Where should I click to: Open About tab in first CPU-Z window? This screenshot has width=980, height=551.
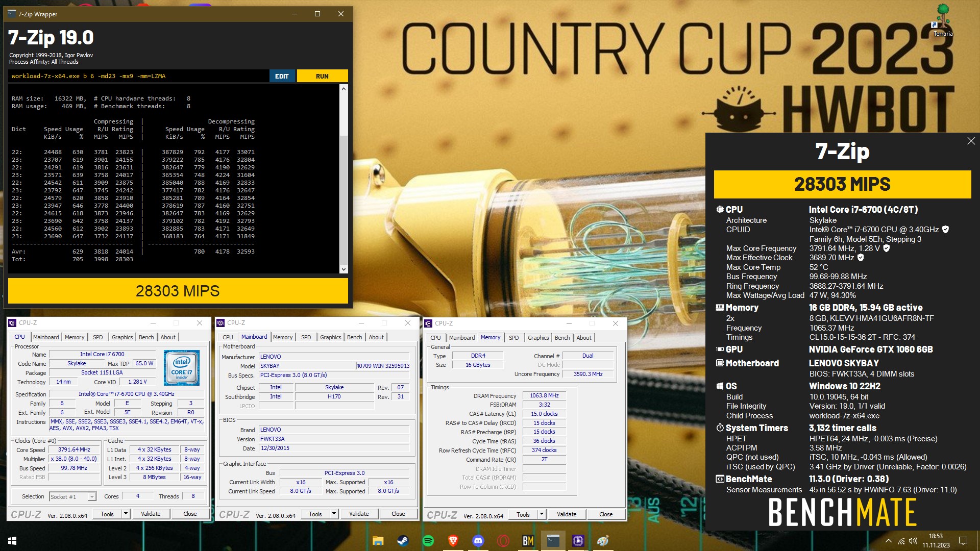[x=168, y=337]
